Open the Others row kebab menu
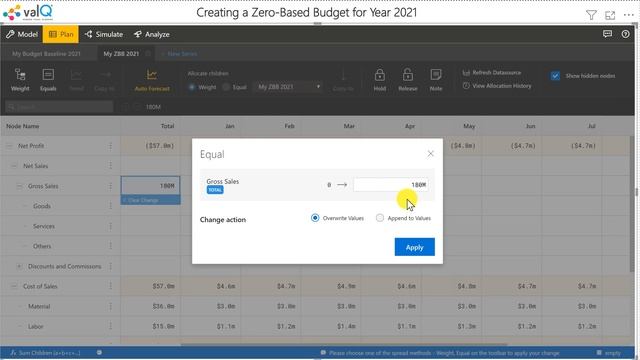 110,246
